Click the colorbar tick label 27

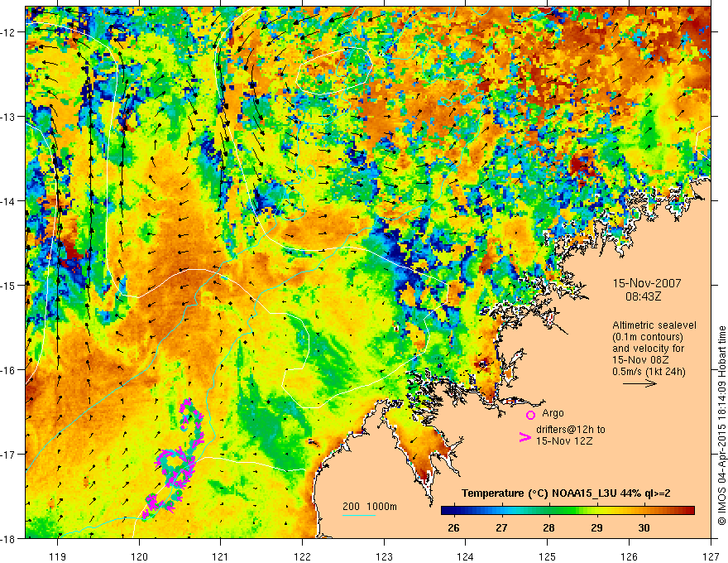(501, 527)
